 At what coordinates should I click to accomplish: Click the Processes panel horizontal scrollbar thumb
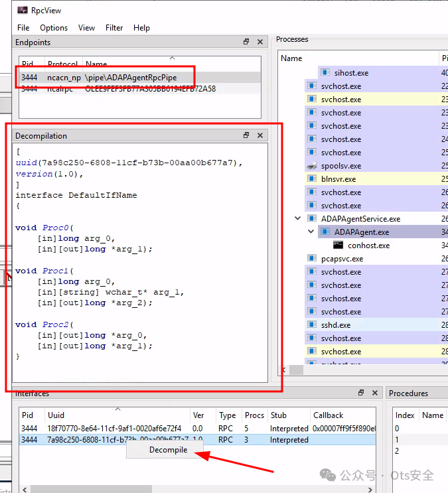[x=296, y=370]
